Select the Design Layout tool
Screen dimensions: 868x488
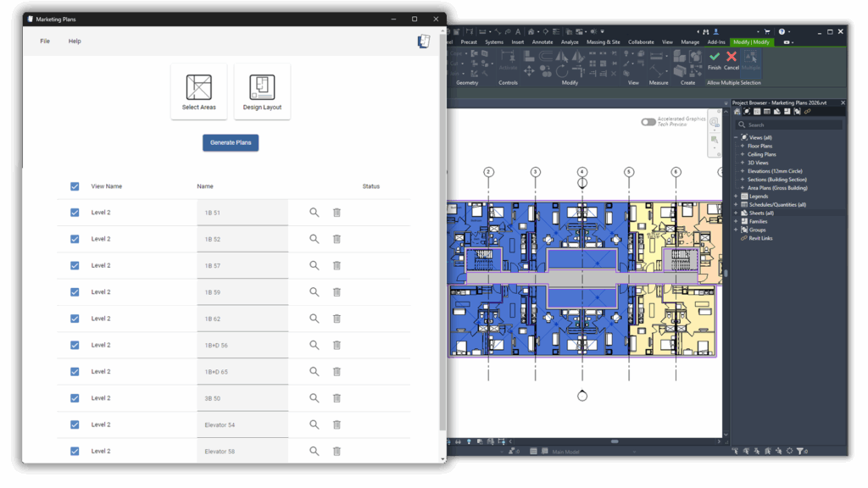click(x=263, y=90)
